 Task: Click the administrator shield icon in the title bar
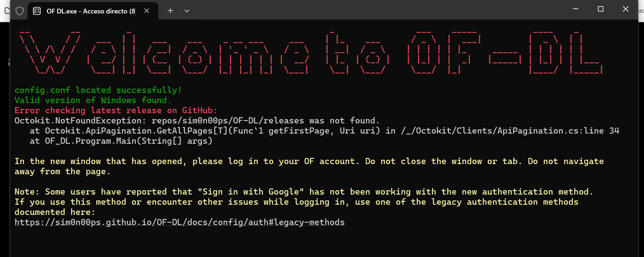click(20, 11)
